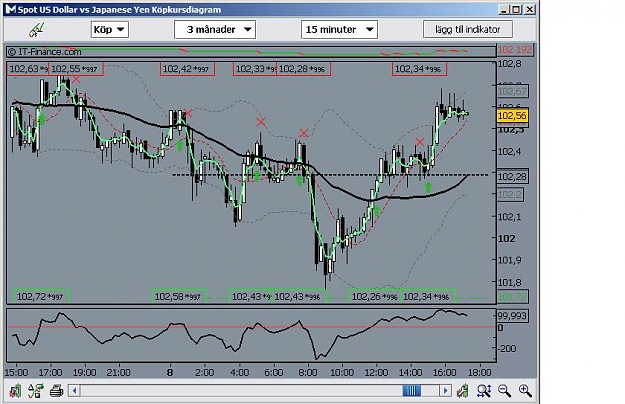Click the drawing tools icon at top left
Screen dimensions: 625x404
tap(36, 29)
